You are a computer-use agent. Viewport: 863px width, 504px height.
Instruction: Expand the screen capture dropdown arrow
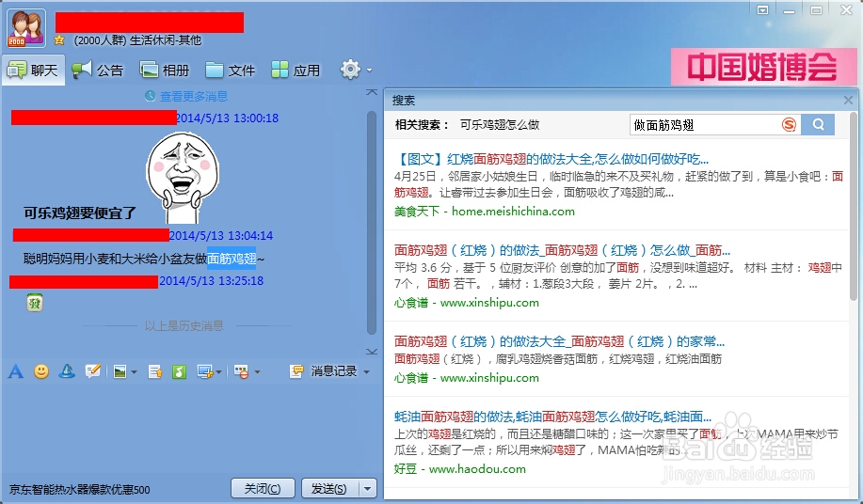218,372
